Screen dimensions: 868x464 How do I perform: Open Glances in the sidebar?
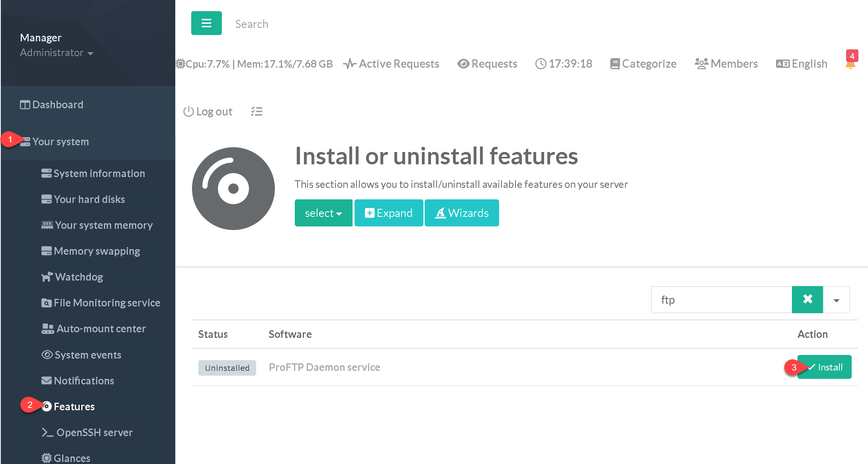[71, 458]
